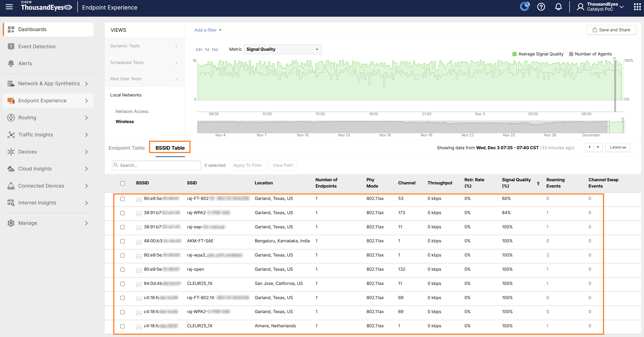The height and width of the screenshot is (337, 644).
Task: Open the Signal Quality metric dropdown
Action: [283, 49]
